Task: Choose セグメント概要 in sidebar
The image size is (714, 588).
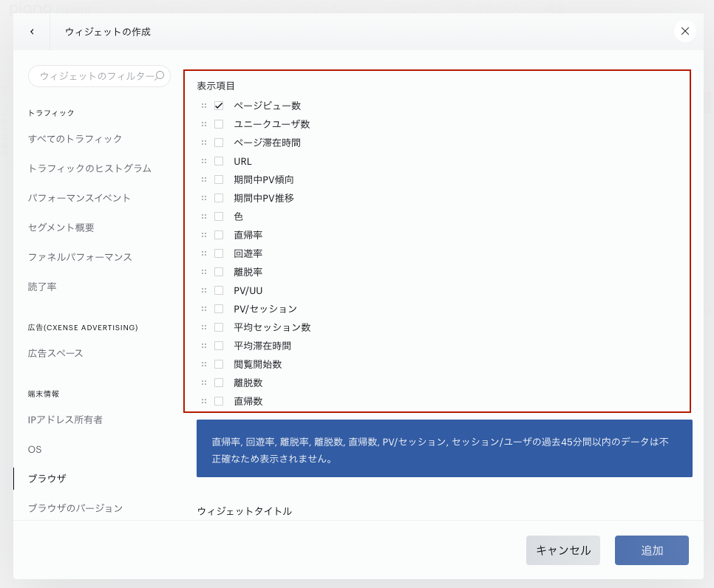Action: (61, 227)
